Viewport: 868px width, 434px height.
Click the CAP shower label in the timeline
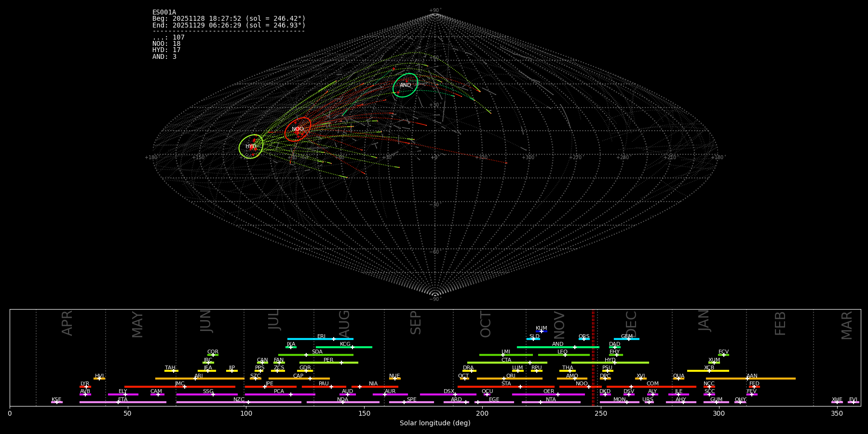pos(298,376)
